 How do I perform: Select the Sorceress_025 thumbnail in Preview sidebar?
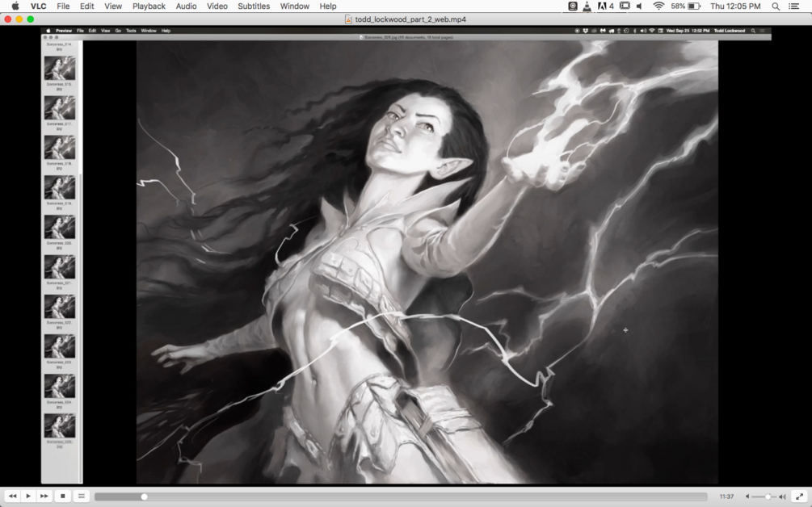[x=60, y=425]
